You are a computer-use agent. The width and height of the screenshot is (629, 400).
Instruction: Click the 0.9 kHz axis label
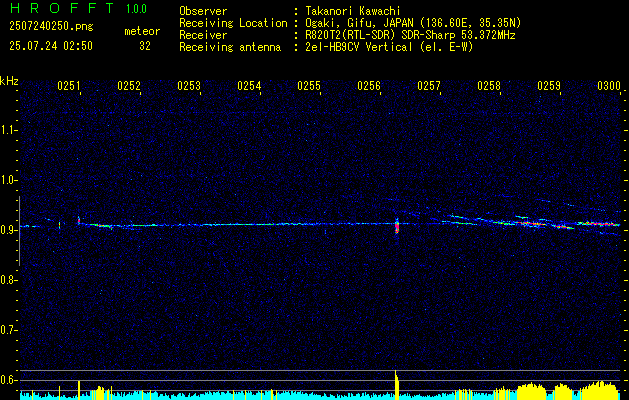(7, 230)
